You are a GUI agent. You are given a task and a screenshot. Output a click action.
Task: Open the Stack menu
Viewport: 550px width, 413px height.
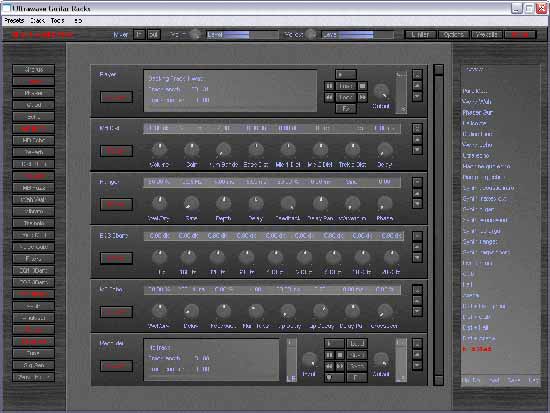pyautogui.click(x=38, y=20)
